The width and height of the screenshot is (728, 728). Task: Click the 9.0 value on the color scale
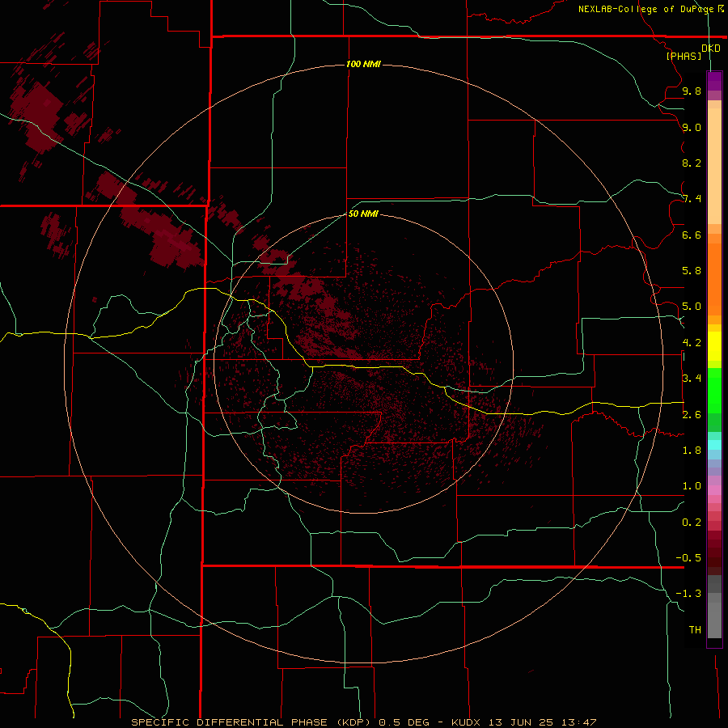click(692, 127)
